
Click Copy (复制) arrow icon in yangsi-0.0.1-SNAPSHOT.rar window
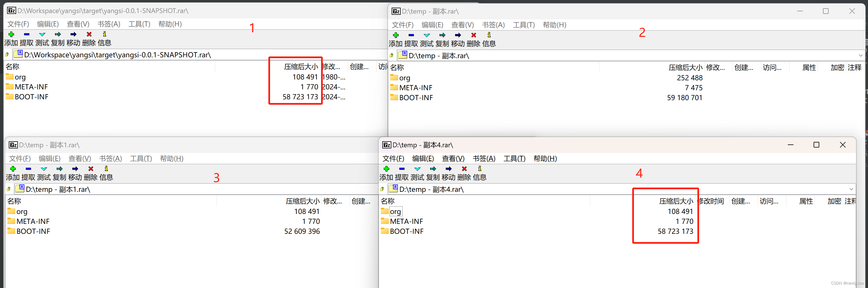(58, 34)
